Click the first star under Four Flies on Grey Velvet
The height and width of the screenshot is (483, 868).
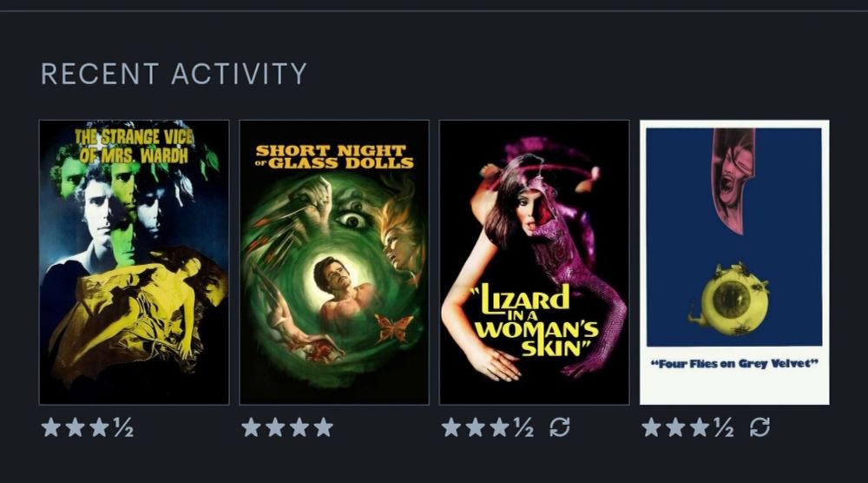coord(652,427)
